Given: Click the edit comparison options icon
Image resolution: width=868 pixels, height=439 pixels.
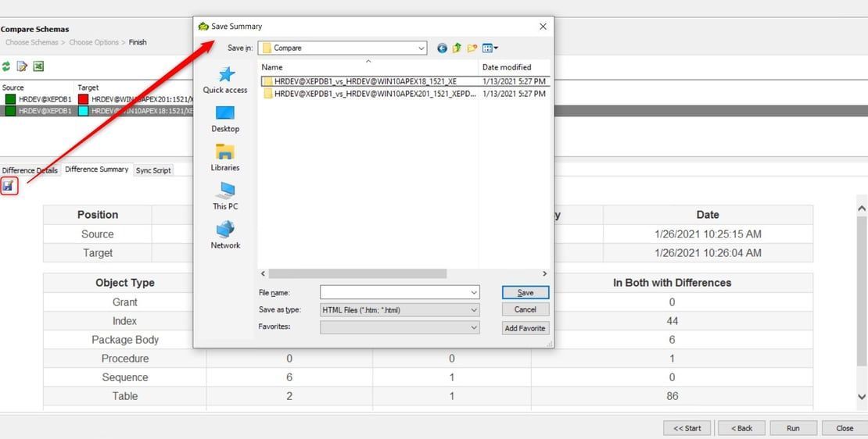Looking at the screenshot, I should (22, 66).
